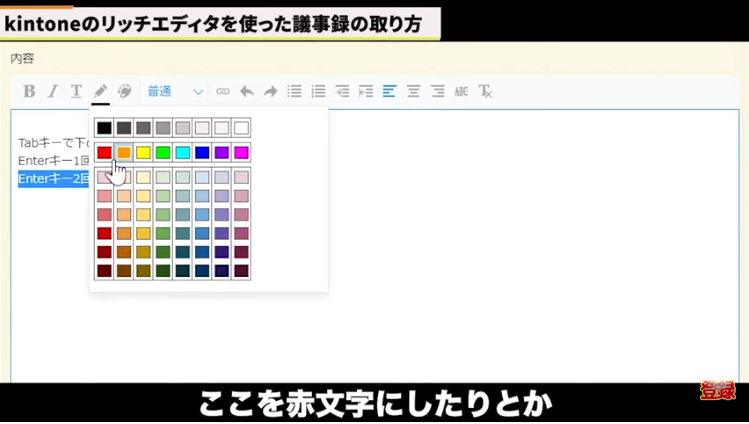The height and width of the screenshot is (424, 749).
Task: Choose the black swatch
Action: (x=104, y=128)
